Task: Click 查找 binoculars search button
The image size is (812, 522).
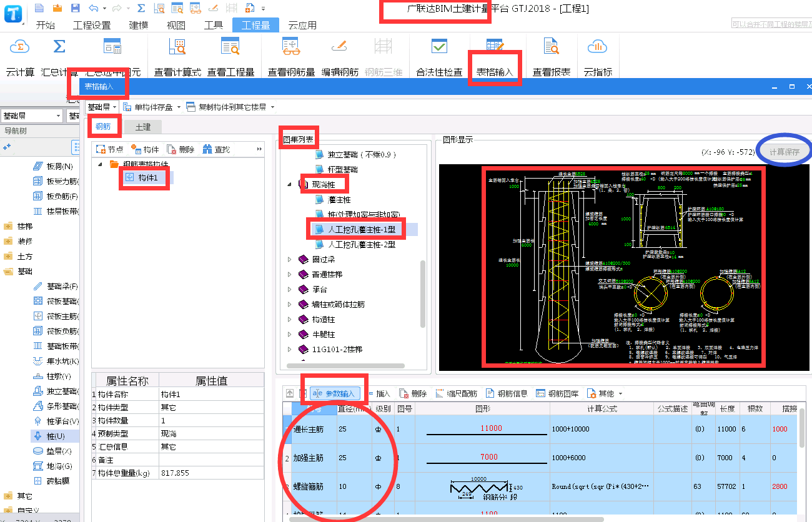Action: 216,149
